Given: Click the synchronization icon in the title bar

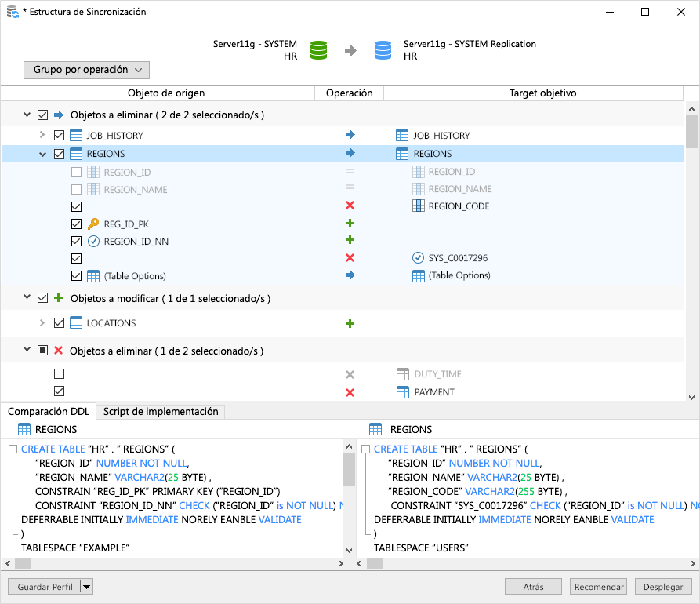Looking at the screenshot, I should [11, 12].
